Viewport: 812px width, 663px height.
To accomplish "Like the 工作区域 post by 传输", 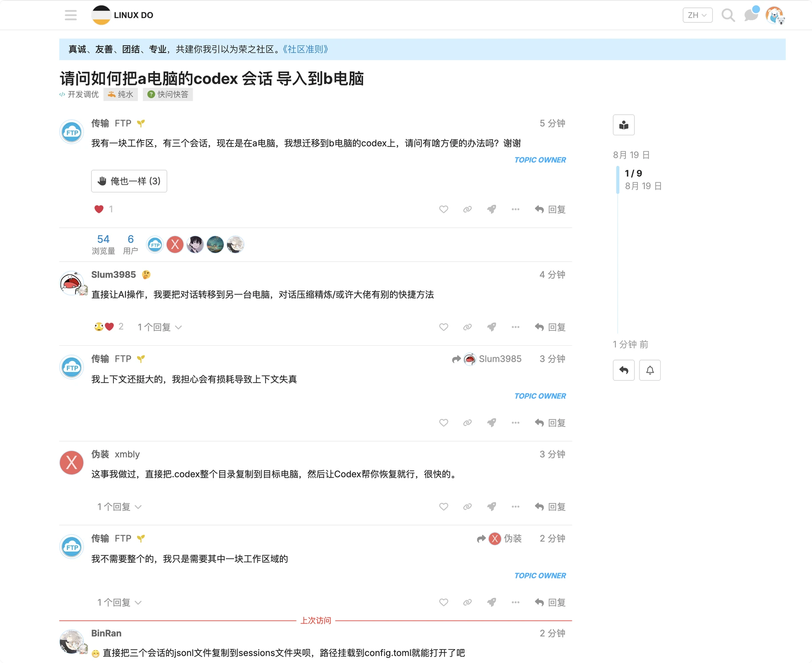I will point(444,602).
